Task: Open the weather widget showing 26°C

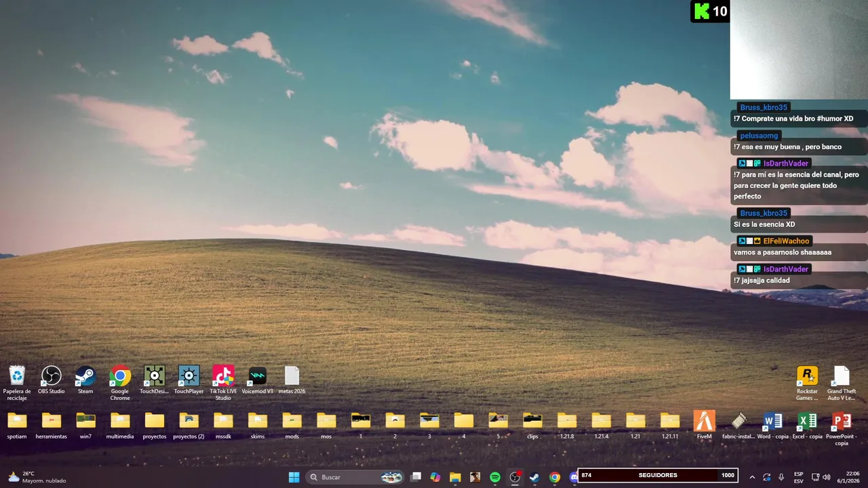Action: (37, 477)
